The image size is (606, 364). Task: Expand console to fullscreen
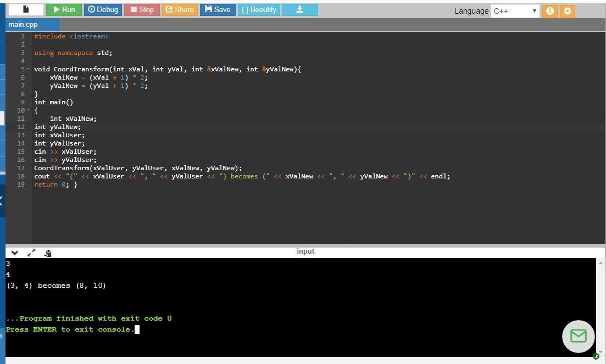point(31,253)
